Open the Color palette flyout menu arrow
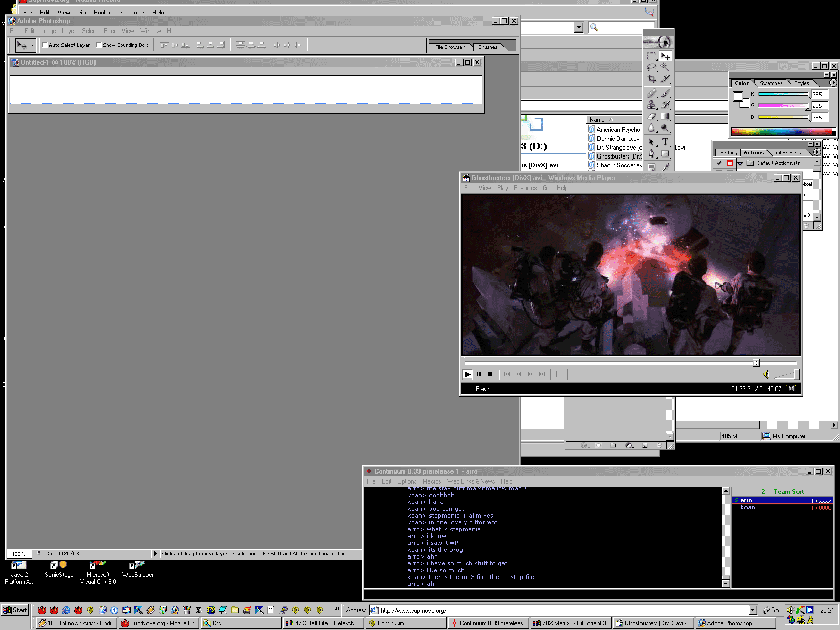The height and width of the screenshot is (630, 840). pyautogui.click(x=833, y=83)
